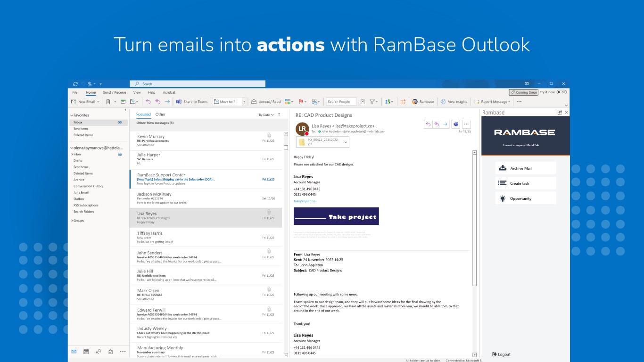Open the Send / Receive tab
This screenshot has width=644, height=362.
point(115,92)
